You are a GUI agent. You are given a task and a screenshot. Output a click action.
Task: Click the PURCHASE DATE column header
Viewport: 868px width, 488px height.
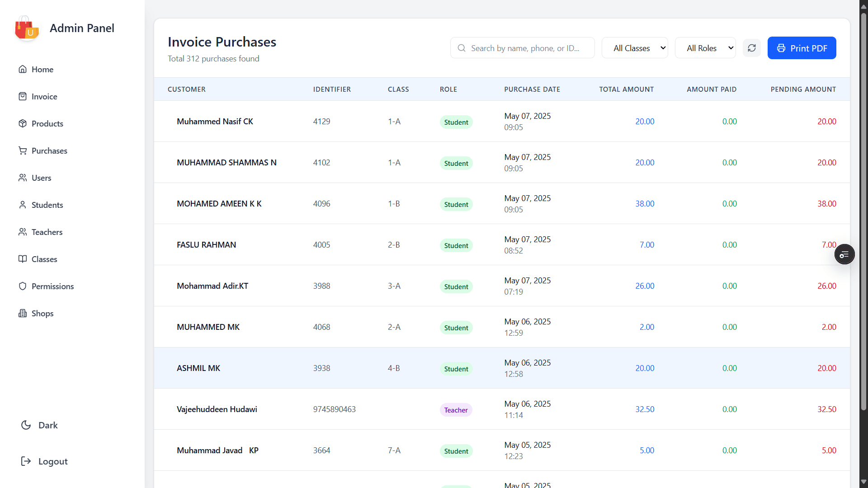[532, 89]
